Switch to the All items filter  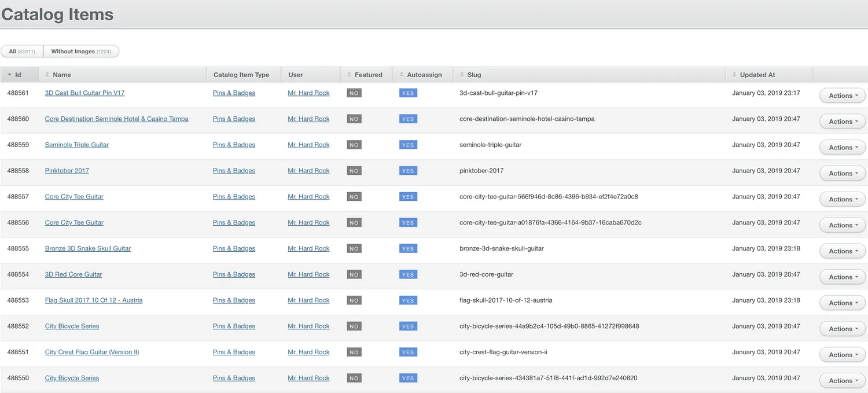22,52
